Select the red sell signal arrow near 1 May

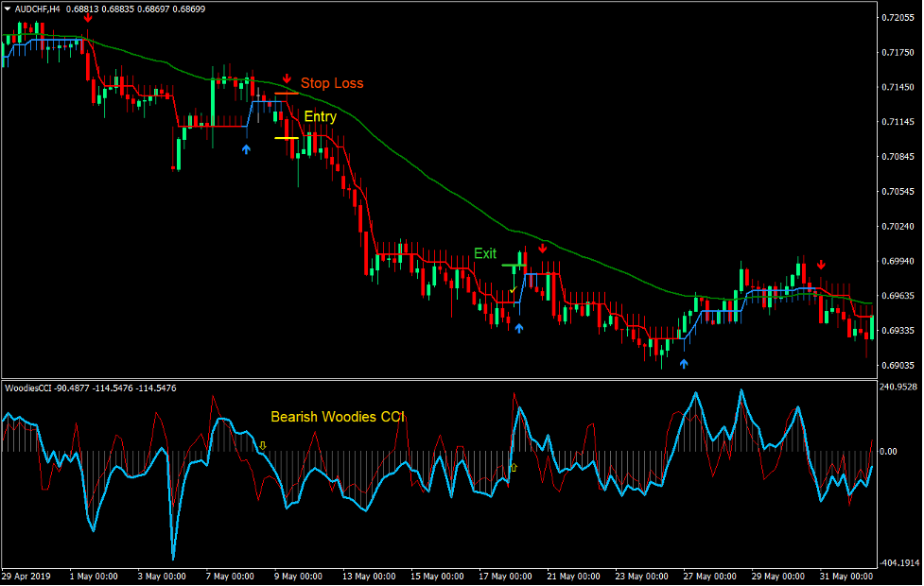point(88,17)
